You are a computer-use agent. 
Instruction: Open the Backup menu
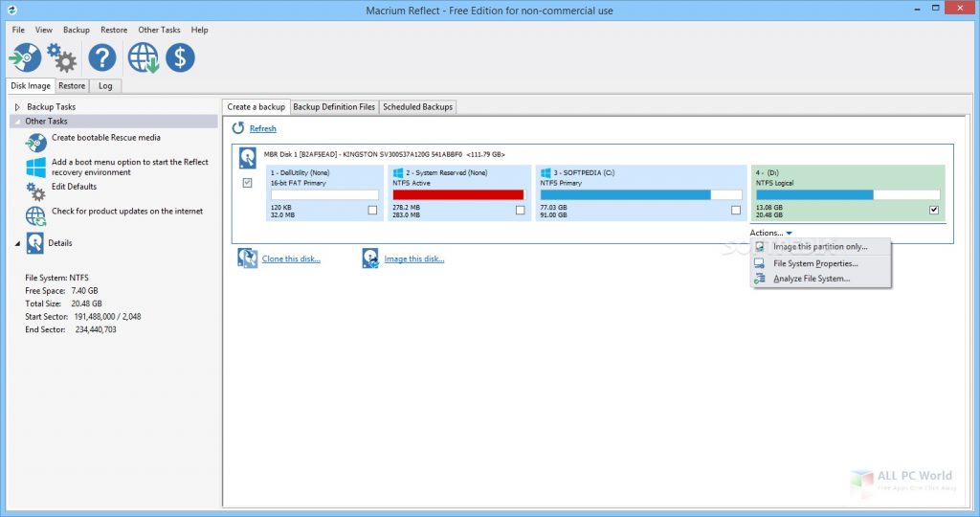(x=77, y=30)
